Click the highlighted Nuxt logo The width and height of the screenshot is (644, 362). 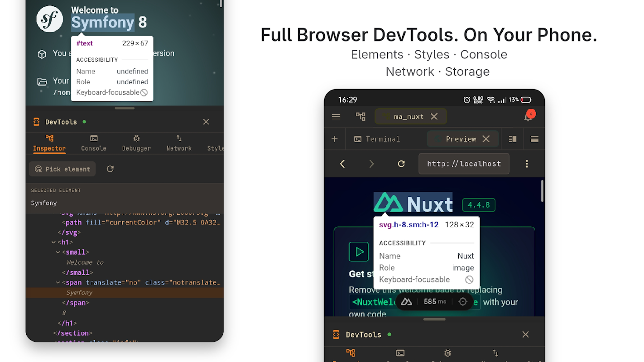(413, 202)
